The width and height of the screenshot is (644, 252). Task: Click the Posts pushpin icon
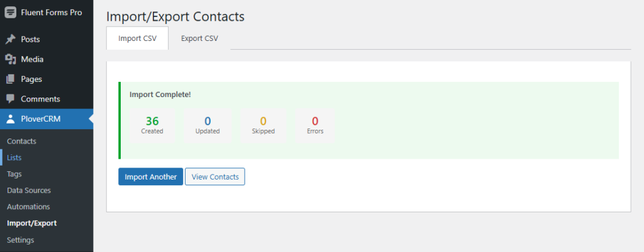point(11,39)
